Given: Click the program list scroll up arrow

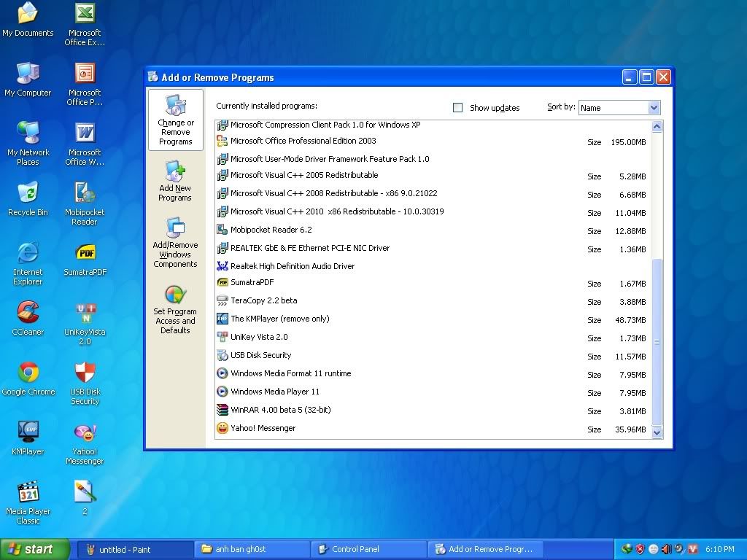Looking at the screenshot, I should coord(657,127).
